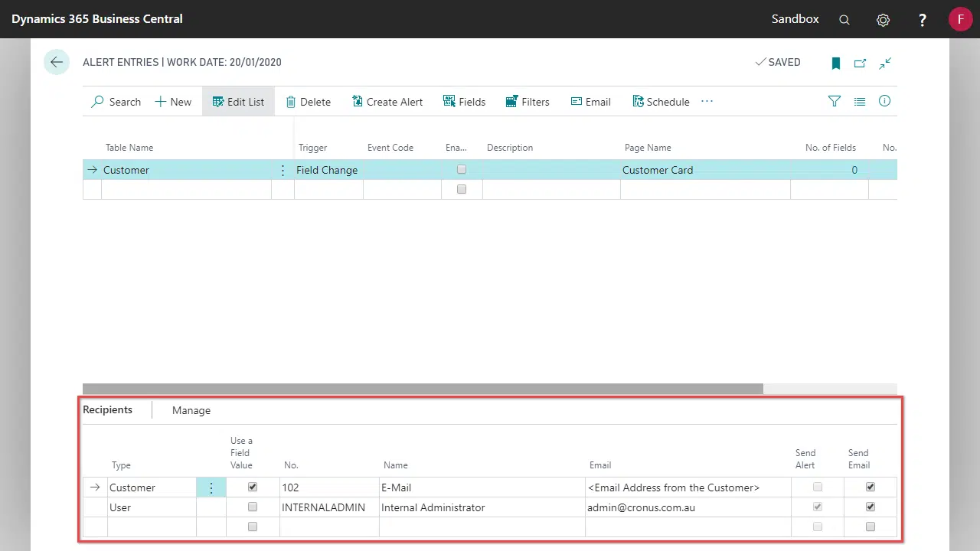Image resolution: width=980 pixels, height=551 pixels.
Task: Click the bookmark icon near Saved
Action: tap(836, 64)
